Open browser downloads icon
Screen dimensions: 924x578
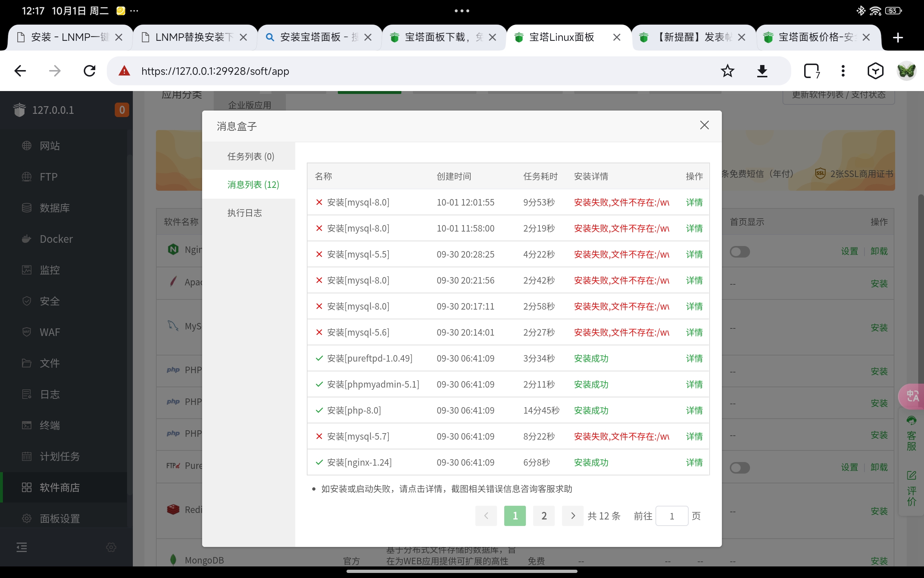tap(762, 71)
